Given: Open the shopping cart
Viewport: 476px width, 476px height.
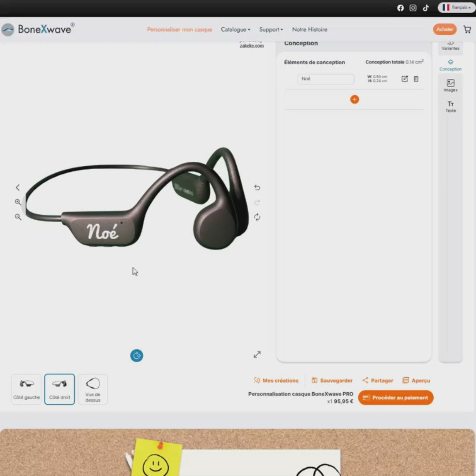Looking at the screenshot, I should coord(467,30).
